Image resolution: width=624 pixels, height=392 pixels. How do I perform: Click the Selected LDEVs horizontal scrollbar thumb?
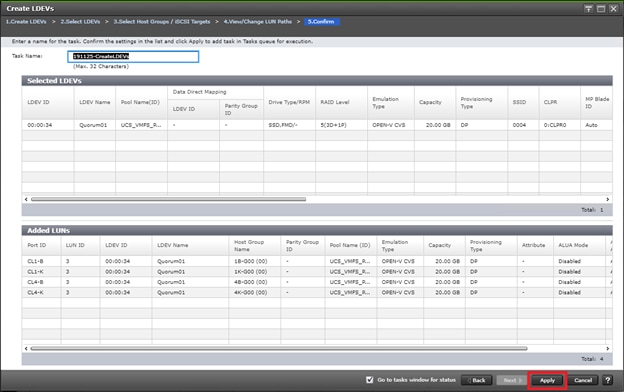[168, 199]
